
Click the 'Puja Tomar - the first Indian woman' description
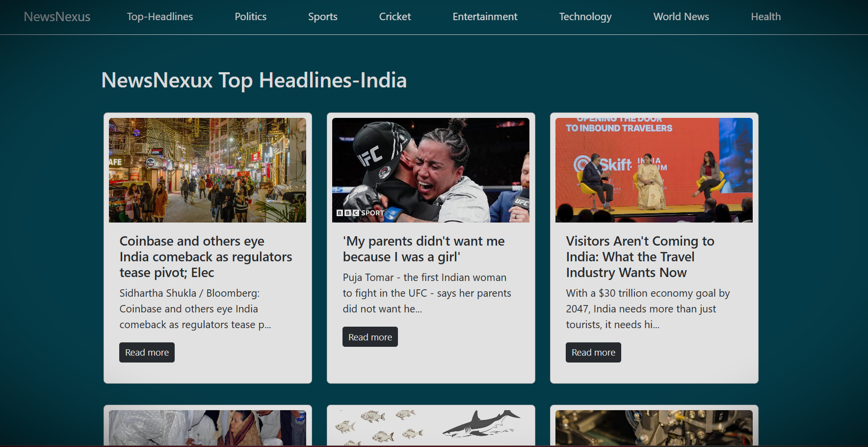(x=427, y=293)
